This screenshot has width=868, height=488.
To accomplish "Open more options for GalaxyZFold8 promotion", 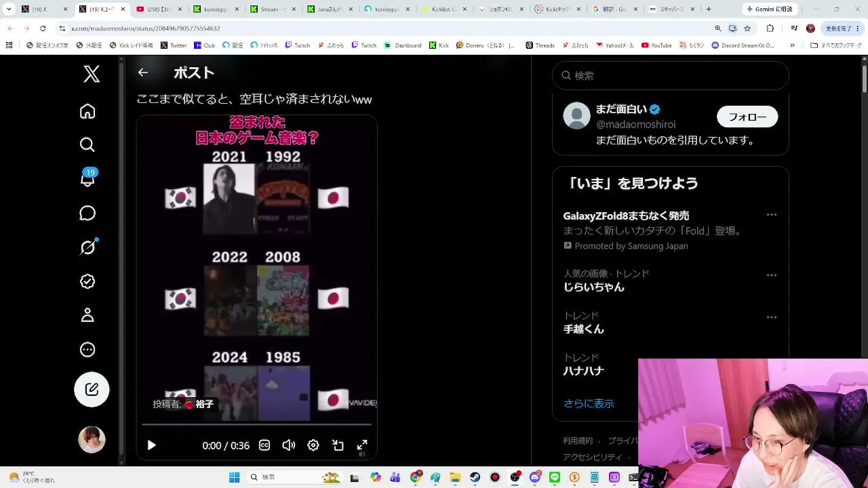I will [x=771, y=215].
